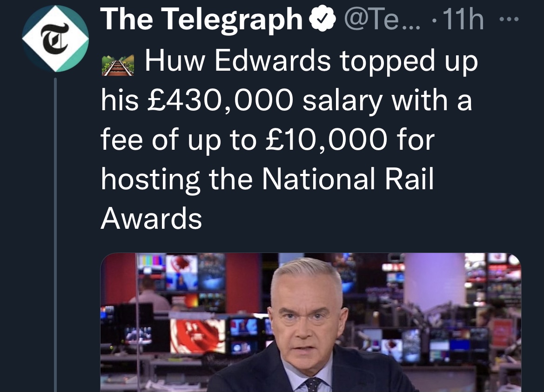Viewport: 544px width, 392px height.
Task: Click the black T logo inside the avatar
Action: pos(55,39)
